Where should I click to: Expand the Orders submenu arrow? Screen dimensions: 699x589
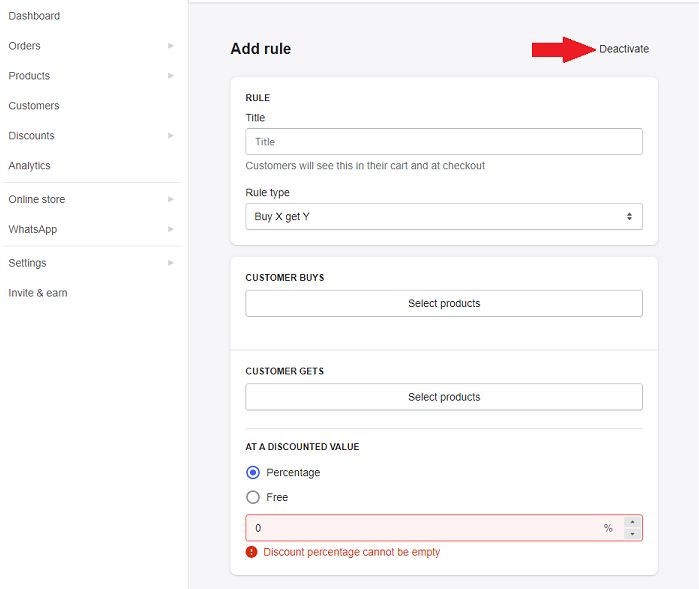coord(170,45)
